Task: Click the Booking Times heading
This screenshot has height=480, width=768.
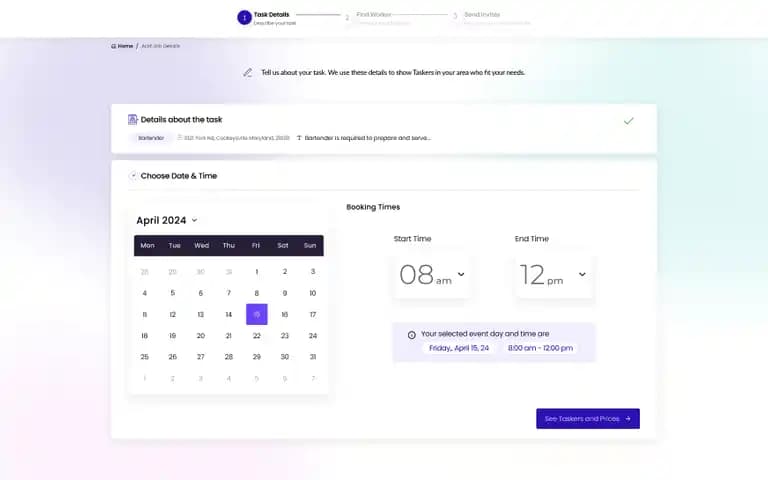Action: click(x=373, y=207)
